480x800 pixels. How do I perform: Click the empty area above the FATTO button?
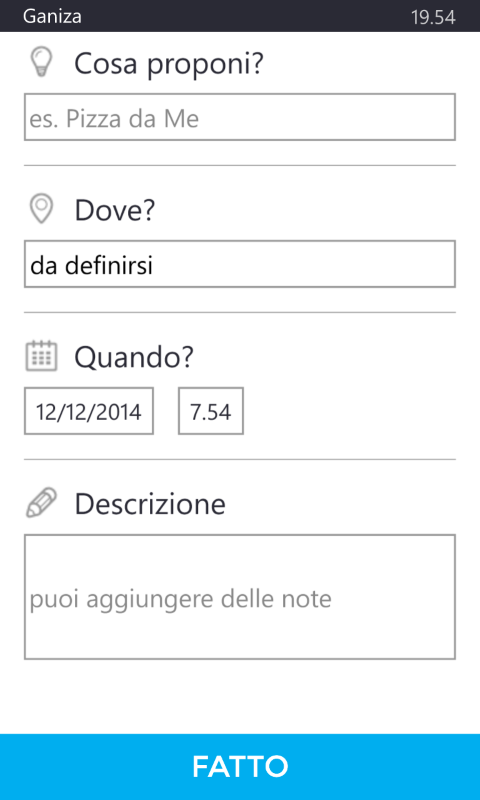click(x=240, y=696)
